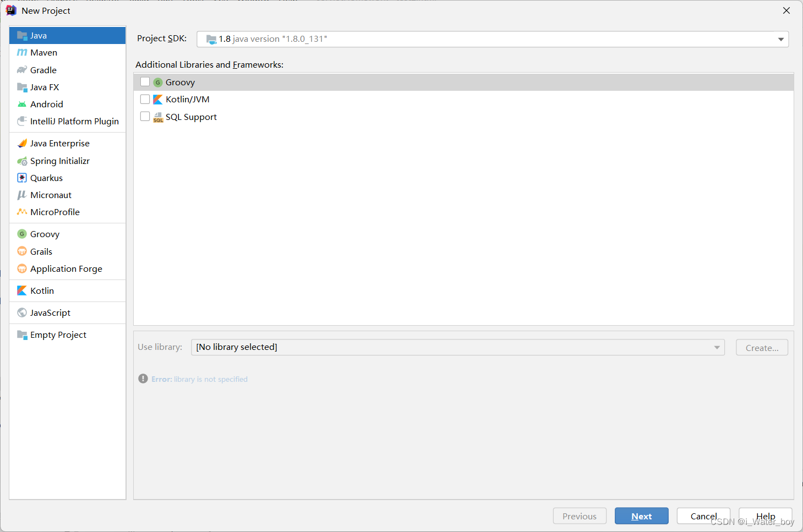This screenshot has width=803, height=532.
Task: Pick the Micronaut mu icon
Action: coord(22,195)
